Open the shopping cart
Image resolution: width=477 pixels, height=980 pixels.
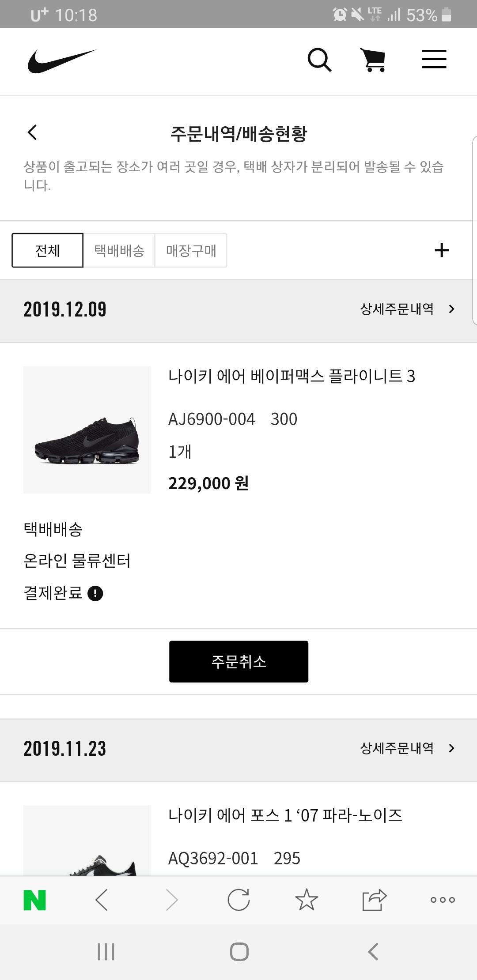374,60
